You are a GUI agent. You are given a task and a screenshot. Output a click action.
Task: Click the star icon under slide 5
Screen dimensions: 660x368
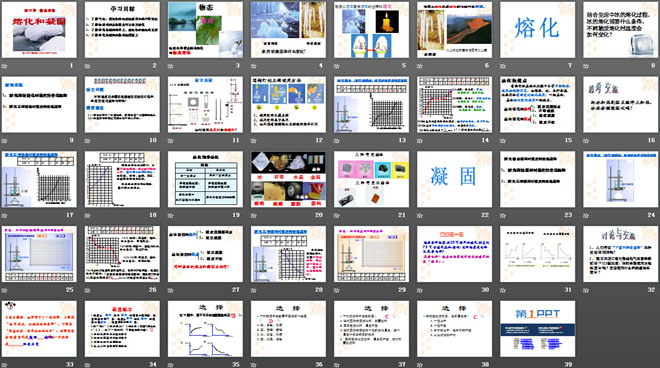[337, 66]
